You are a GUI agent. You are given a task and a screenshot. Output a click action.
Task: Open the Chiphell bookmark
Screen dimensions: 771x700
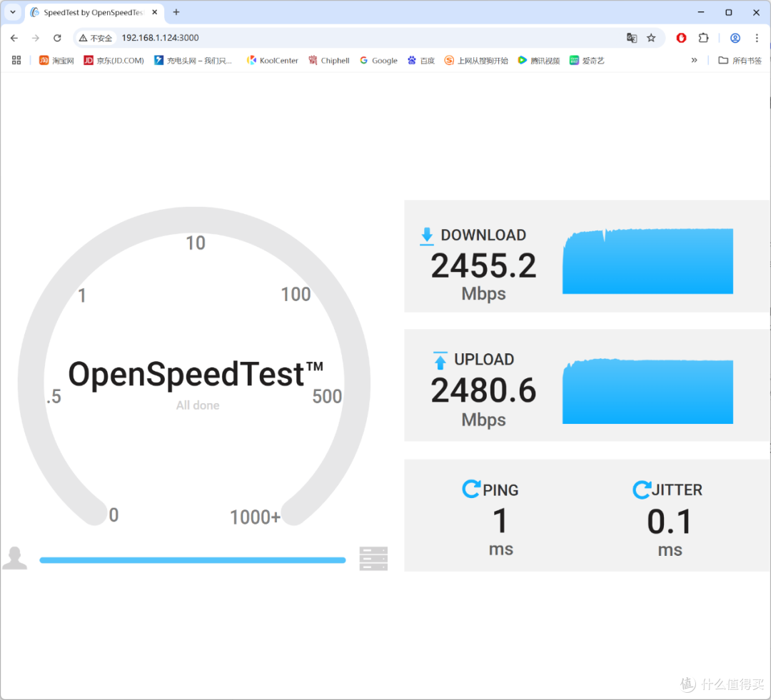(329, 60)
